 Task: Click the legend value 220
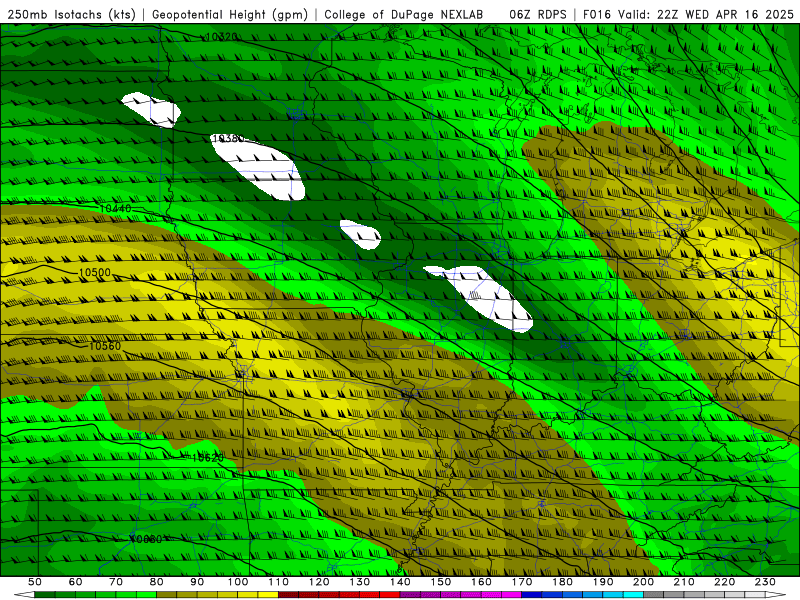[x=724, y=582]
